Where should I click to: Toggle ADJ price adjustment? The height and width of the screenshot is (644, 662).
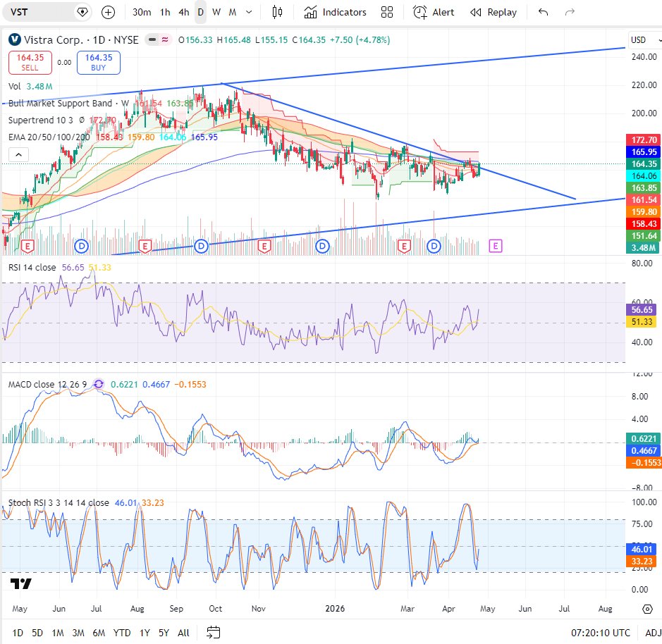653,633
